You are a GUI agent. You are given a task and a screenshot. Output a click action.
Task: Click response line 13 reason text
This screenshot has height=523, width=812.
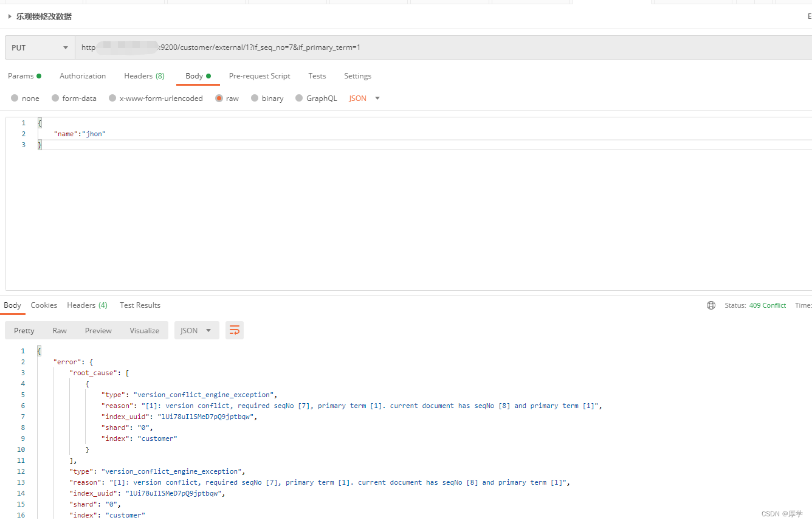319,482
